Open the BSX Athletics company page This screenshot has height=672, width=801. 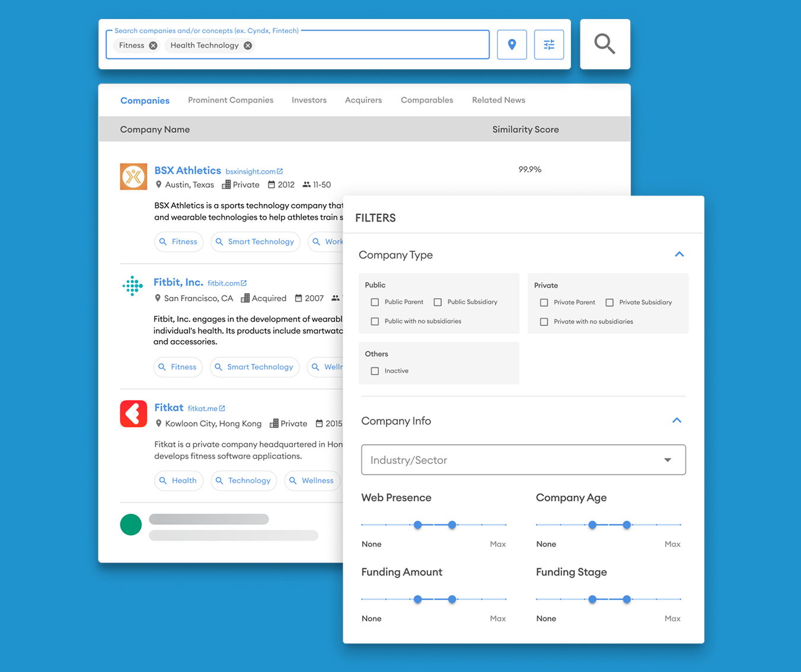tap(187, 170)
